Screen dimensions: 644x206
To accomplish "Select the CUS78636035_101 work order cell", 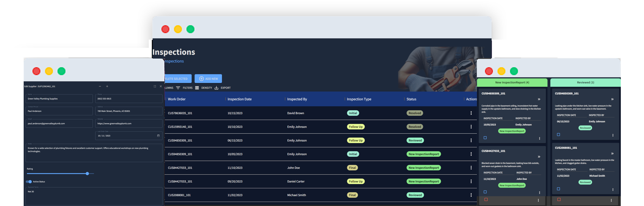I will [x=180, y=113].
